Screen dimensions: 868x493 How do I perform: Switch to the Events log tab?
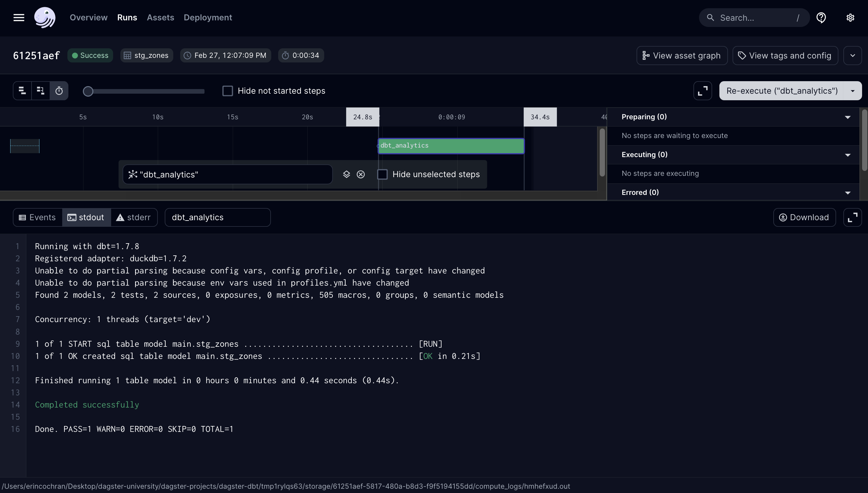coord(37,217)
